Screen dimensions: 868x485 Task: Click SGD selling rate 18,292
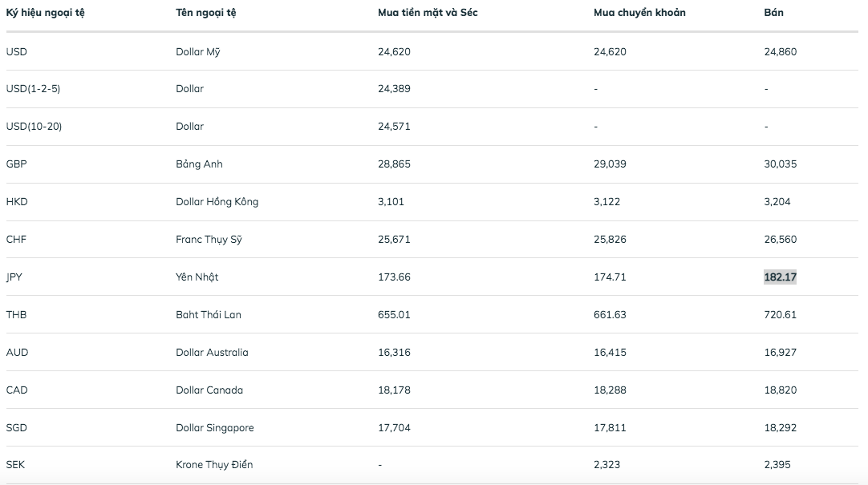coord(781,428)
